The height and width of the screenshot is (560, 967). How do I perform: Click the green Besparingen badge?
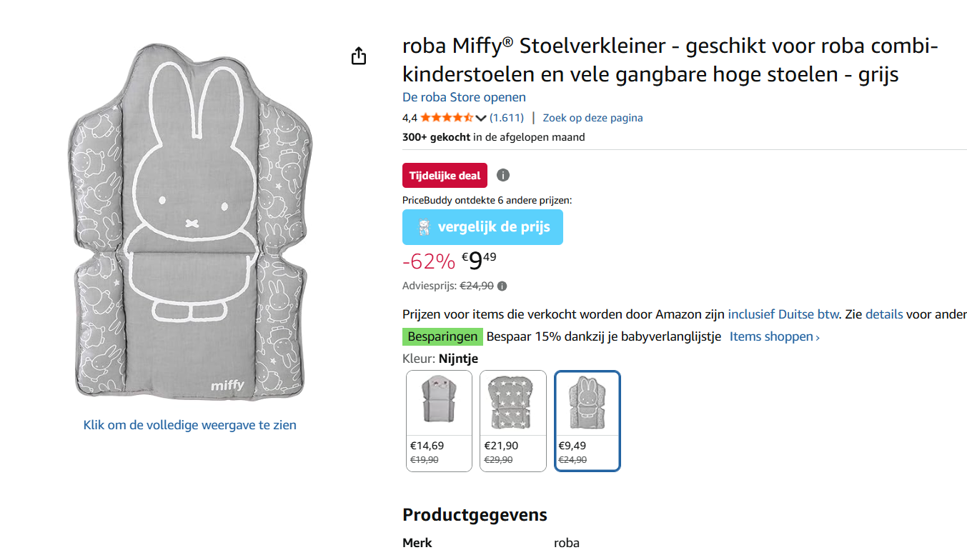pyautogui.click(x=442, y=336)
